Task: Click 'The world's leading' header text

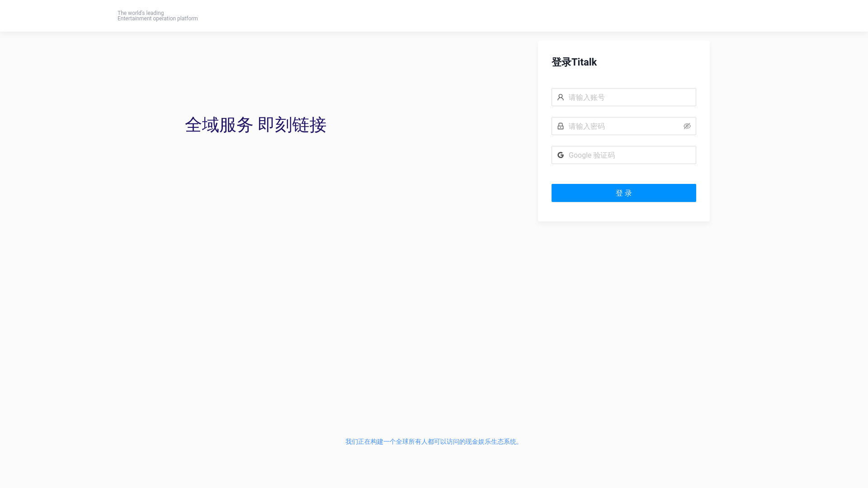Action: pos(141,13)
